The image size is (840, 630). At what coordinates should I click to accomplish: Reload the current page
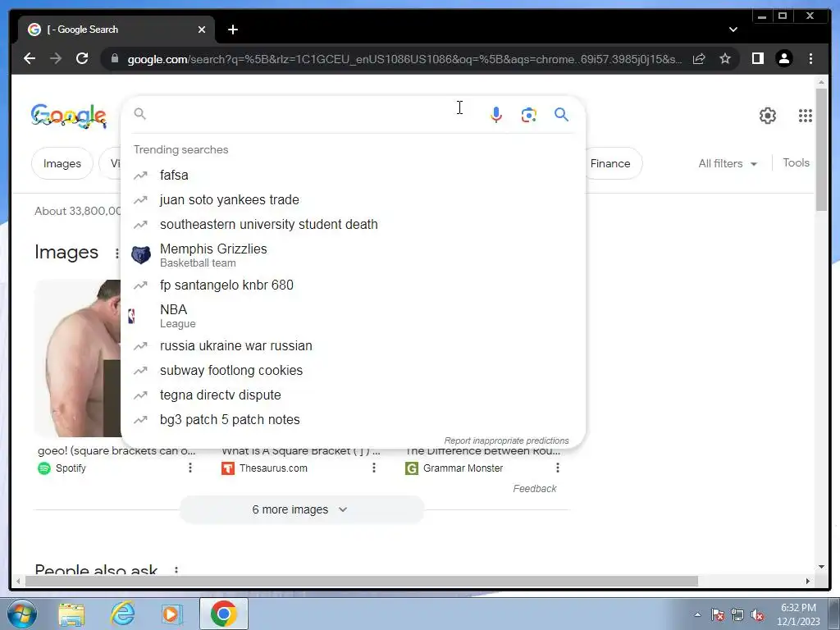[82, 58]
